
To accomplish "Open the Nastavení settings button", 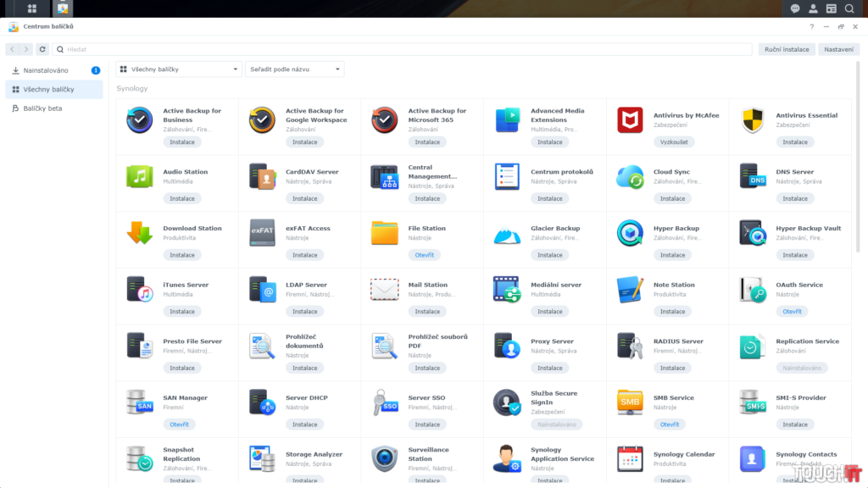I will (838, 49).
